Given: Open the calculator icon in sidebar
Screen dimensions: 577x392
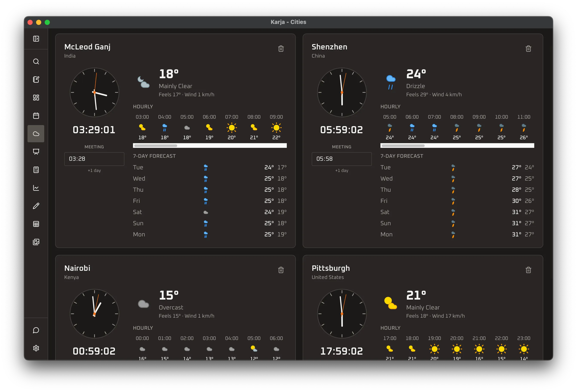Looking at the screenshot, I should click(36, 170).
